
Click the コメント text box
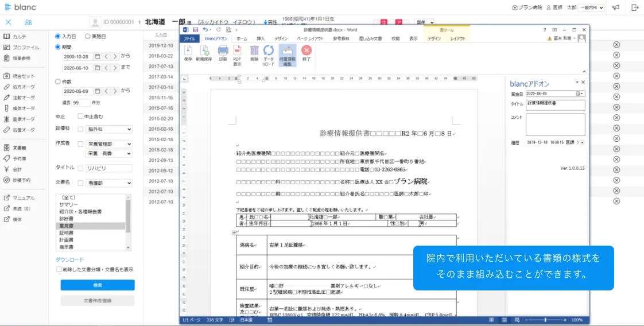coord(555,125)
